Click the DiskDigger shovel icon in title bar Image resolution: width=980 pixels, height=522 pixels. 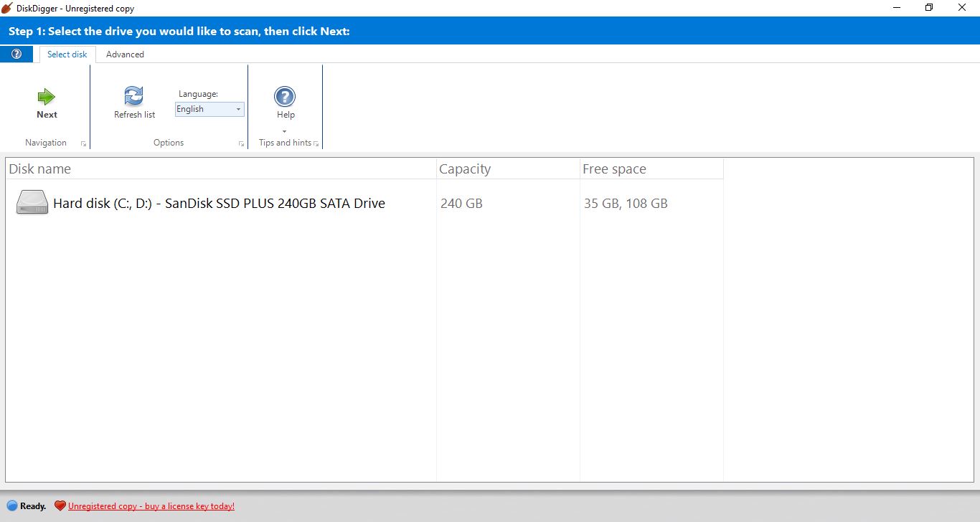click(x=7, y=8)
